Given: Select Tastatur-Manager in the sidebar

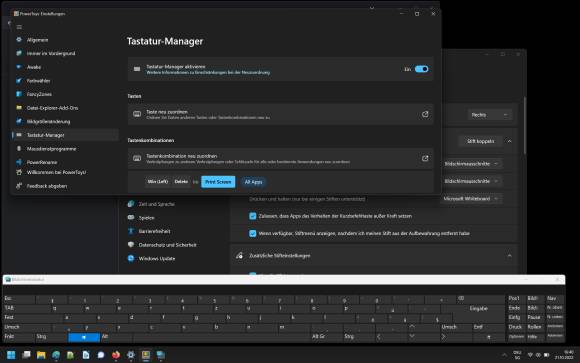Looking at the screenshot, I should (65, 135).
